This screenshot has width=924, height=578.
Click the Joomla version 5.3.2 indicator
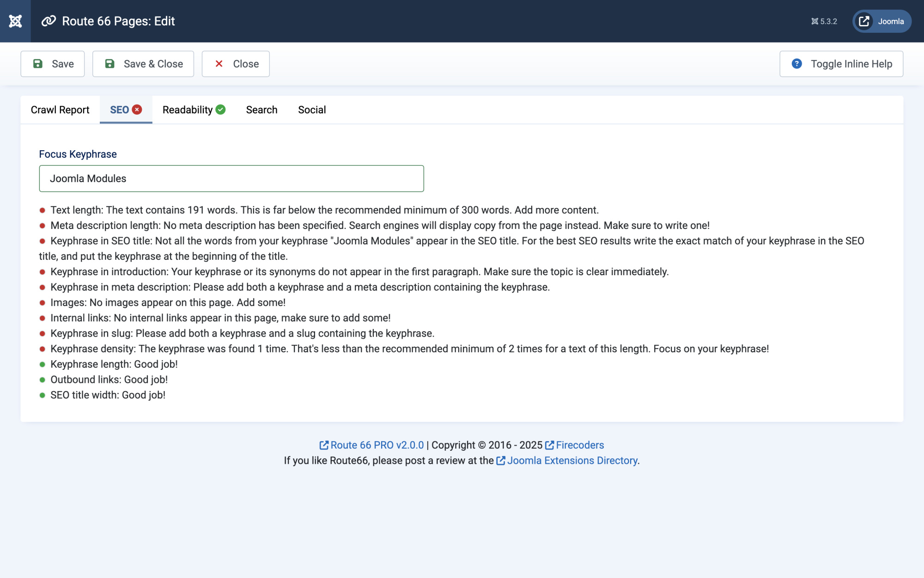[824, 21]
